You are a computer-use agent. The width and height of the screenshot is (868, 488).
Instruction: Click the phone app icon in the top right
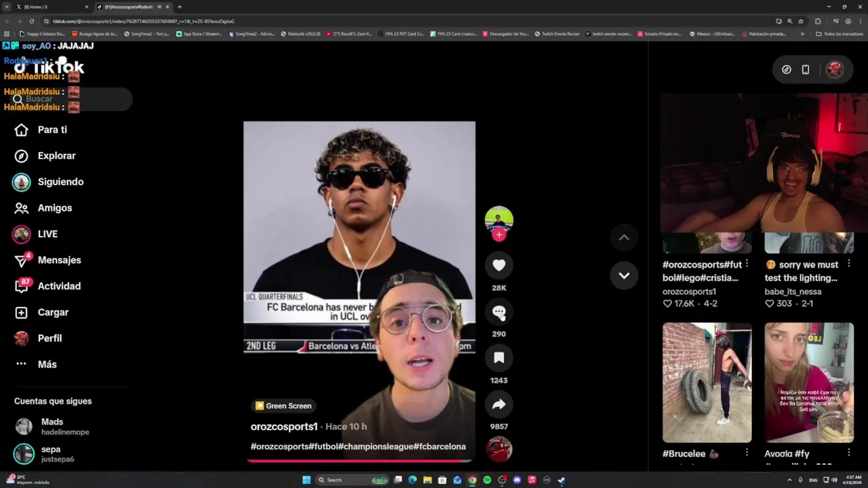click(806, 69)
